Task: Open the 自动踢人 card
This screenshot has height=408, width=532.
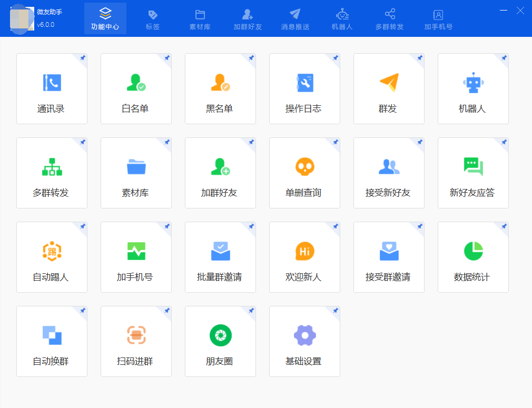Action: [x=52, y=257]
